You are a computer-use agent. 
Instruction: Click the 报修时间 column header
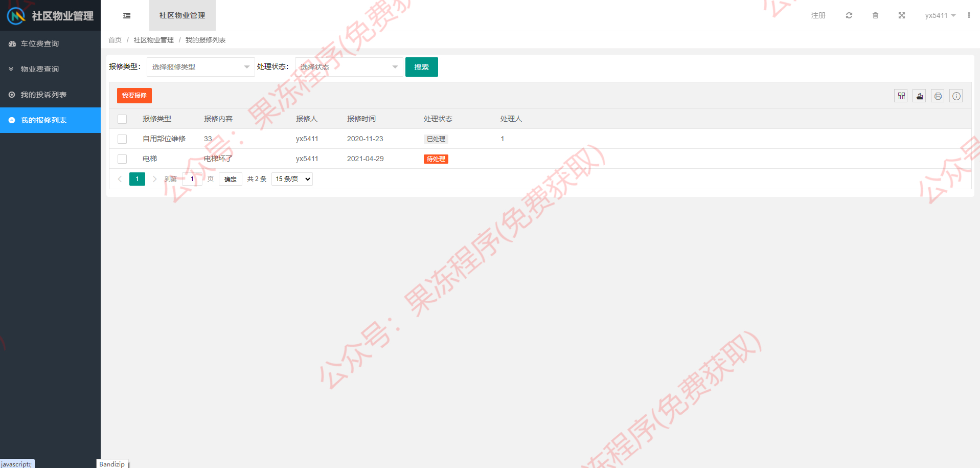(361, 119)
